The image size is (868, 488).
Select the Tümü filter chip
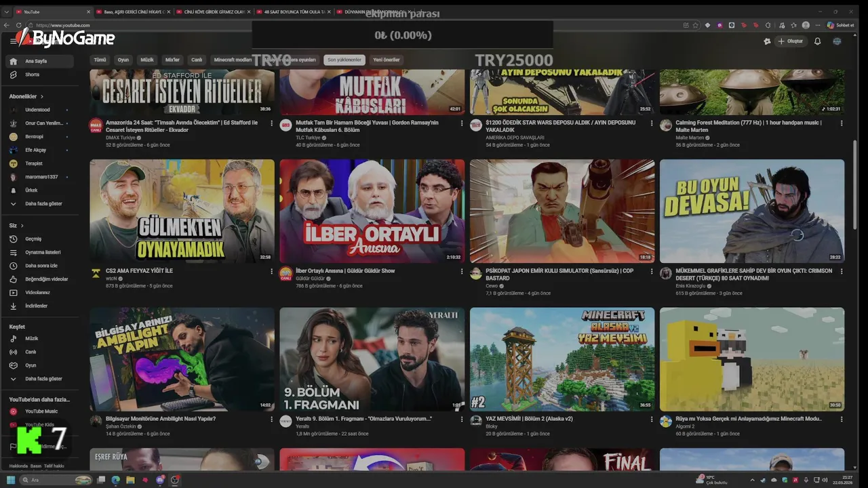tap(100, 60)
